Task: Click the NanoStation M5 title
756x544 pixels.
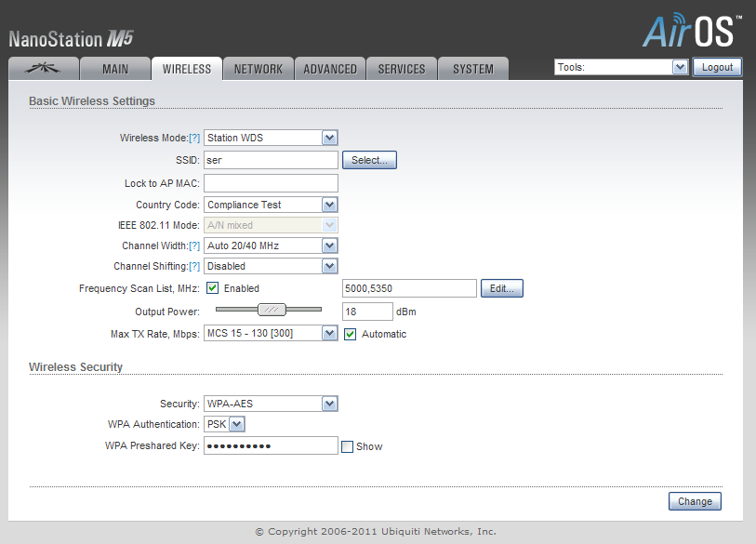Action: click(71, 39)
